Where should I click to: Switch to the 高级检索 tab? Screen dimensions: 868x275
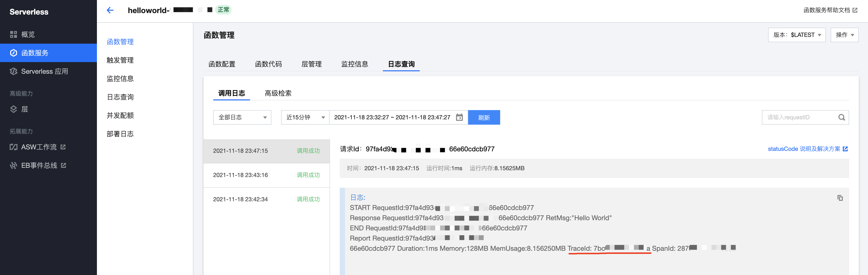pos(278,93)
